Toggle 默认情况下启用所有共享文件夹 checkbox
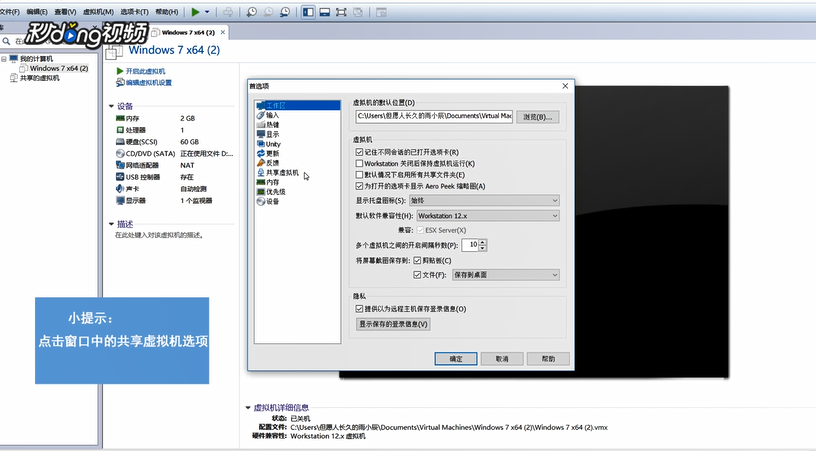This screenshot has height=451, width=816. tap(359, 175)
